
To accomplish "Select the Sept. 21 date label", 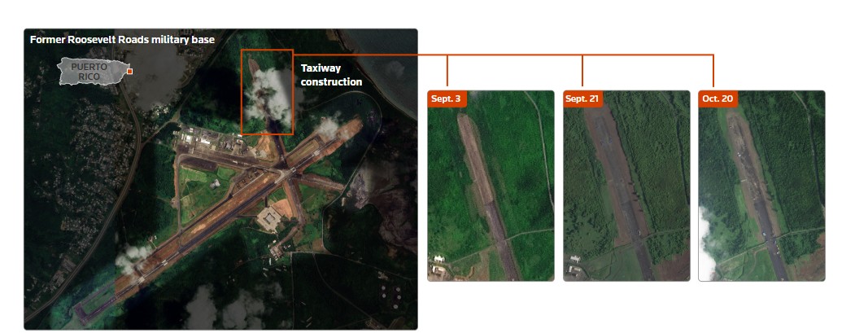I will 582,99.
